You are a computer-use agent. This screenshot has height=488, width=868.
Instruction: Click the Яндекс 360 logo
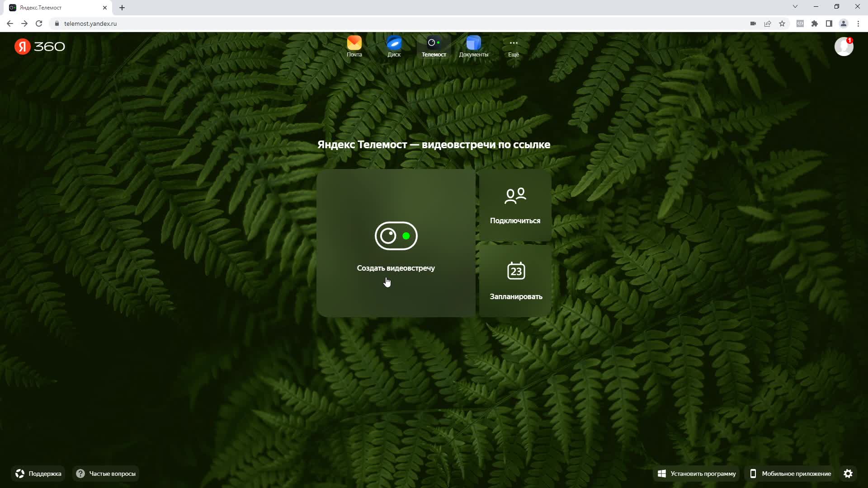[40, 47]
